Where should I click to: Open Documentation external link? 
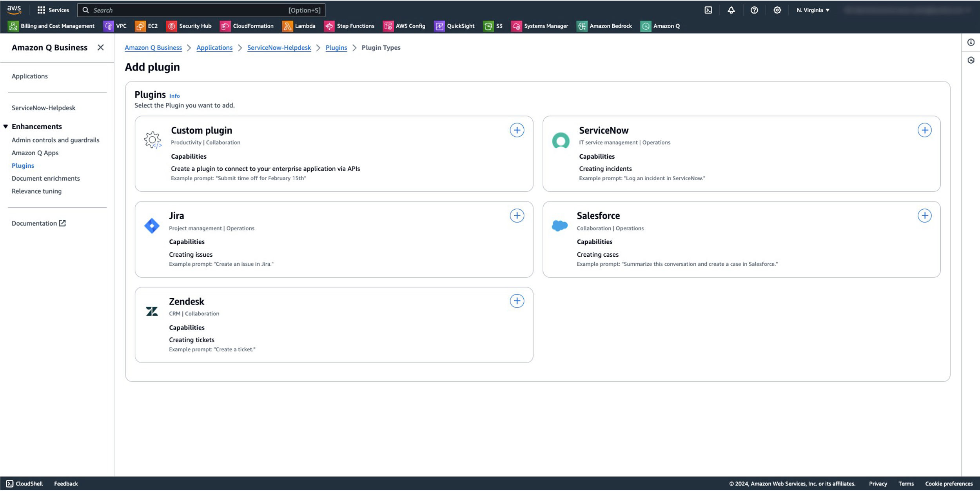(38, 223)
